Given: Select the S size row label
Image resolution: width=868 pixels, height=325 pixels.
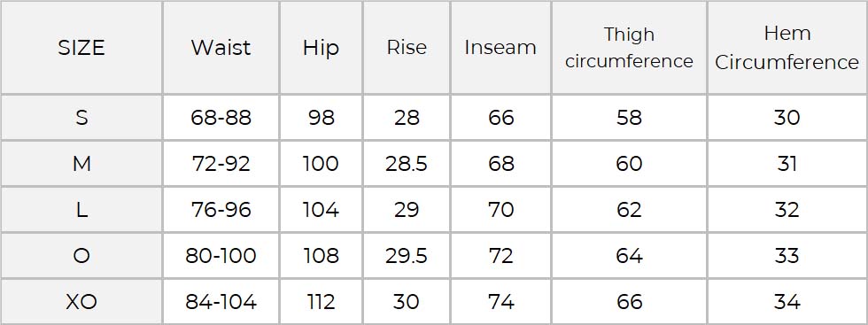Looking at the screenshot, I should 81,118.
